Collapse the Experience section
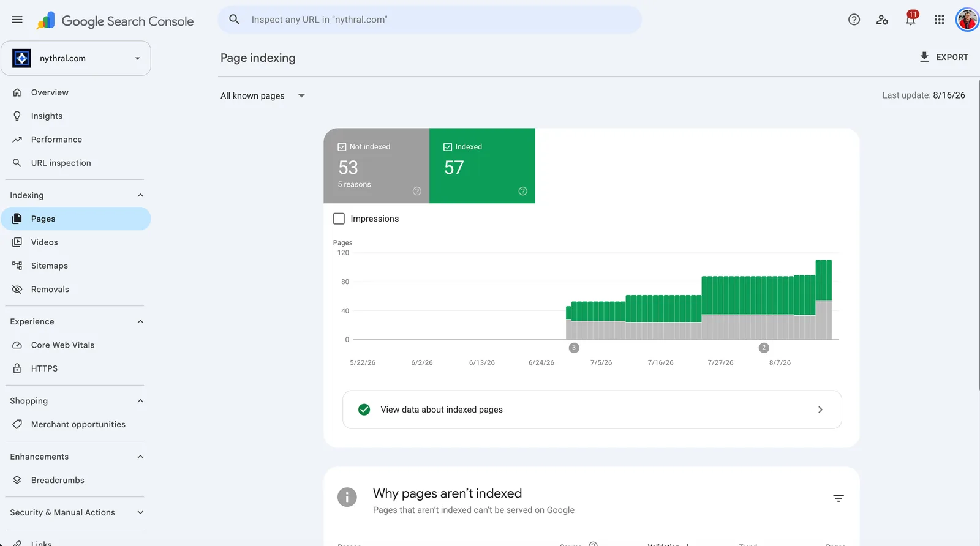The image size is (980, 546). [x=140, y=321]
